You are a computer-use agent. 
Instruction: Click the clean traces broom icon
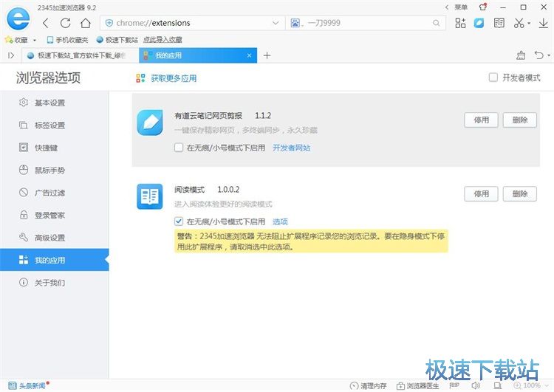point(521,55)
